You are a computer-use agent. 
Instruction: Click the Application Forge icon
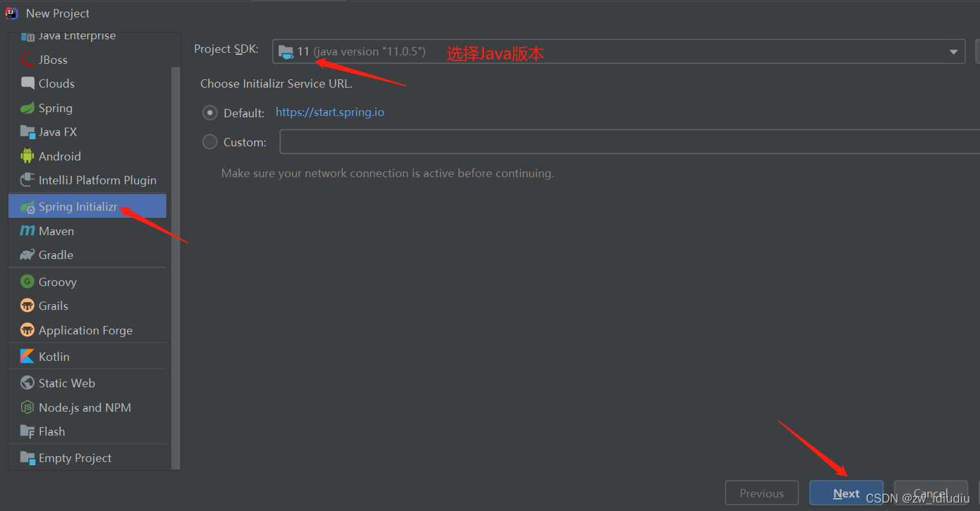(x=28, y=330)
